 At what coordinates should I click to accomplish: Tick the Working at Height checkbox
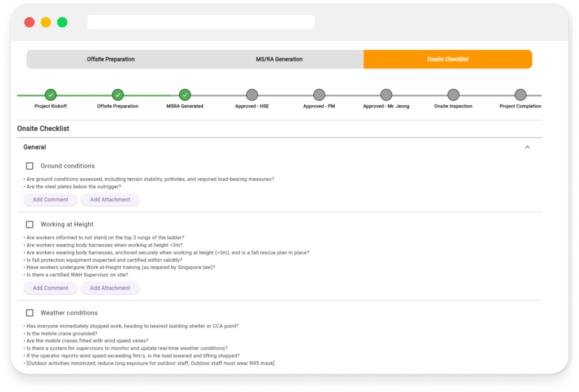[x=29, y=224]
